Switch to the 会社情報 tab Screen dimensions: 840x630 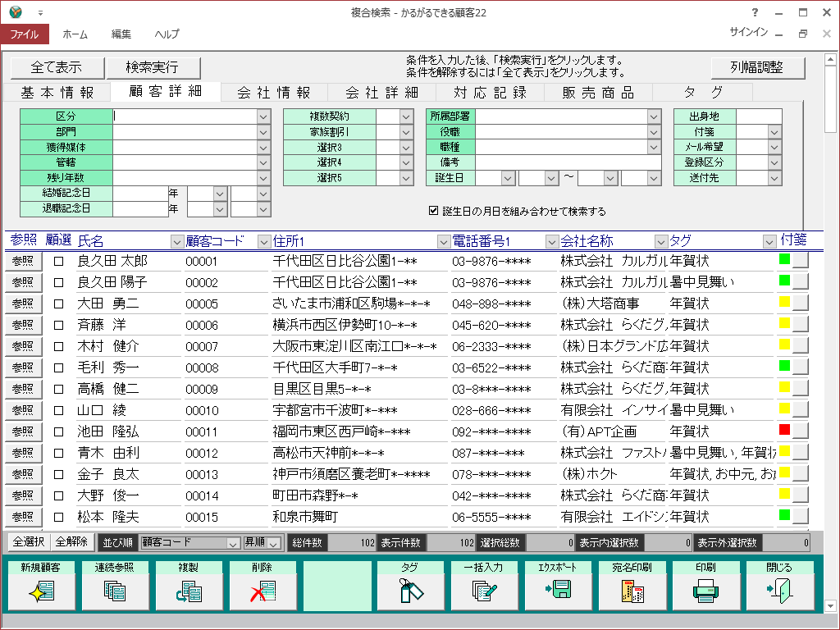274,93
